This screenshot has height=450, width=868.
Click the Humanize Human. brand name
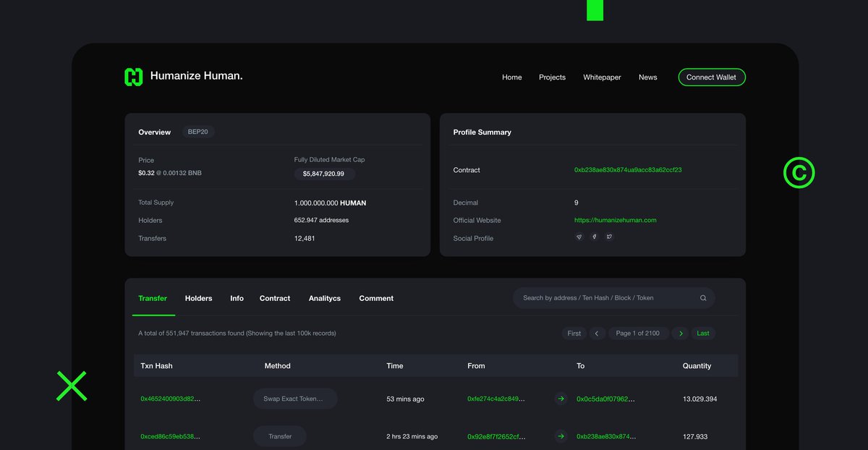pos(197,76)
